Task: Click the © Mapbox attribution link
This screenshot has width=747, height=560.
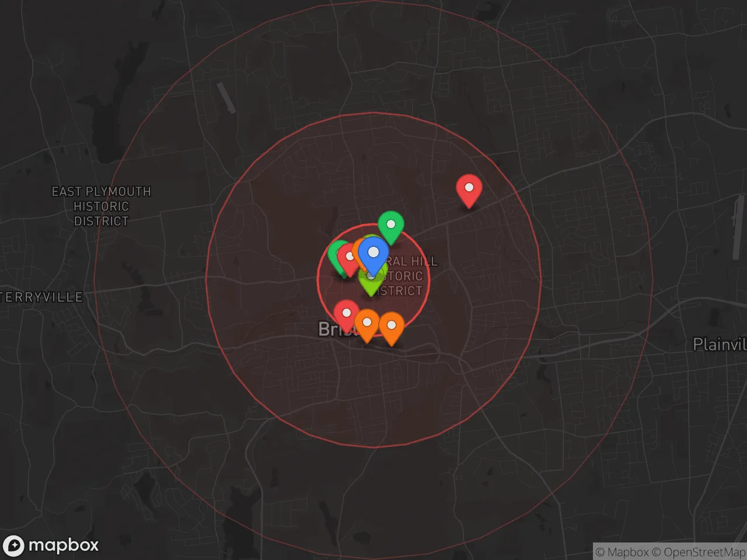Action: 622,552
